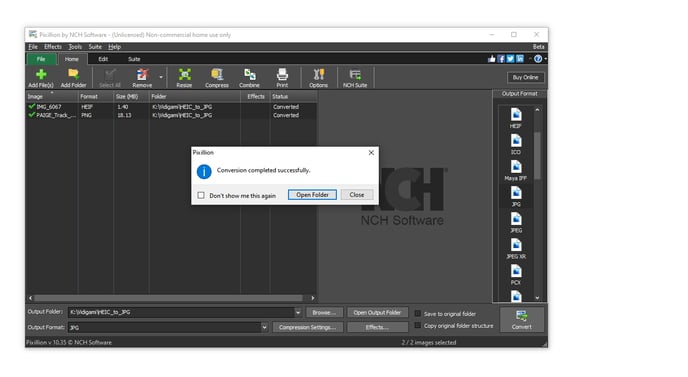Sort by the Folder column header

pos(194,97)
